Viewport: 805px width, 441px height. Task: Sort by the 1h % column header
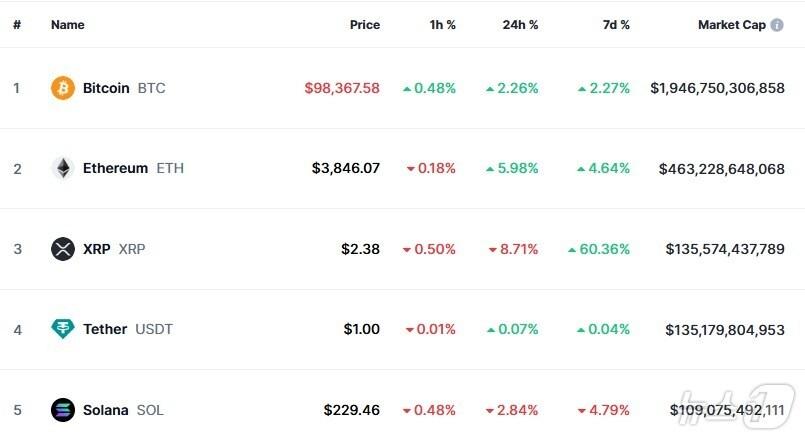[441, 25]
